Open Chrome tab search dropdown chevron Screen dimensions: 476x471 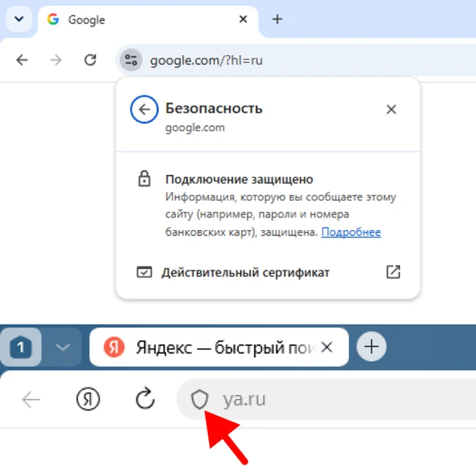19,19
